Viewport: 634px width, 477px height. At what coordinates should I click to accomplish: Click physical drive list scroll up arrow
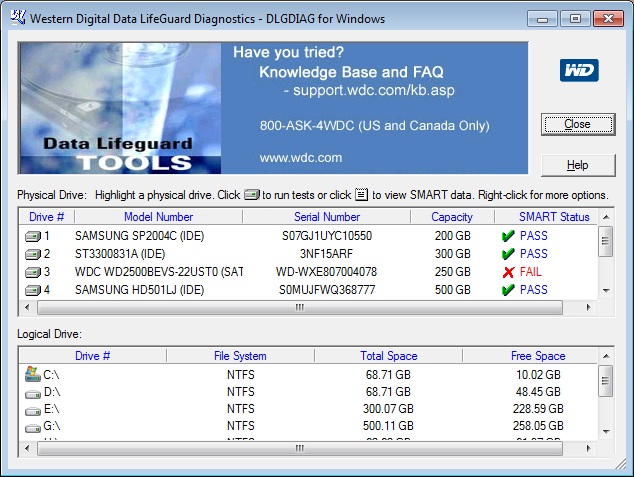606,217
